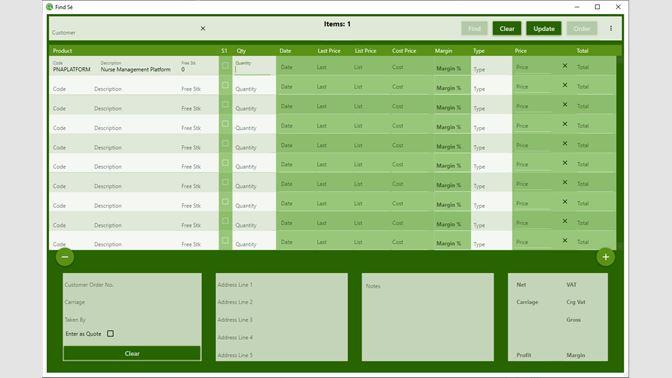Focus the Carriage input field
This screenshot has height=378, width=672.
click(132, 302)
